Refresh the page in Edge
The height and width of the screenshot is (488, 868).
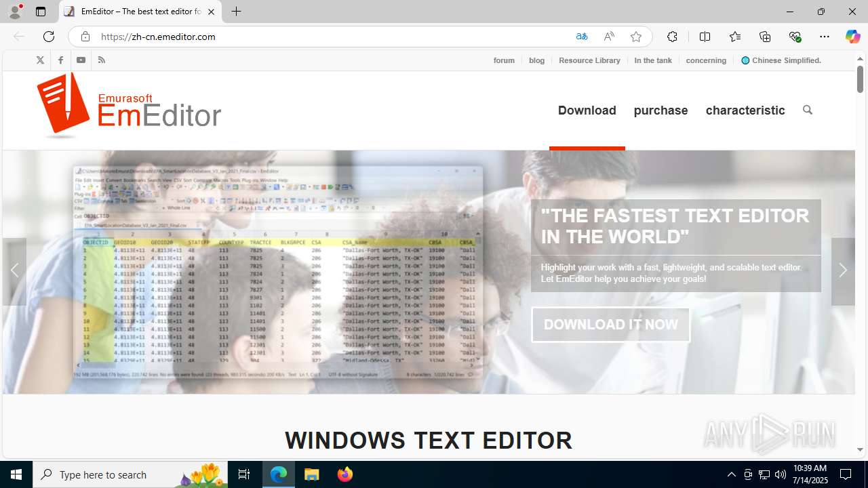point(49,37)
